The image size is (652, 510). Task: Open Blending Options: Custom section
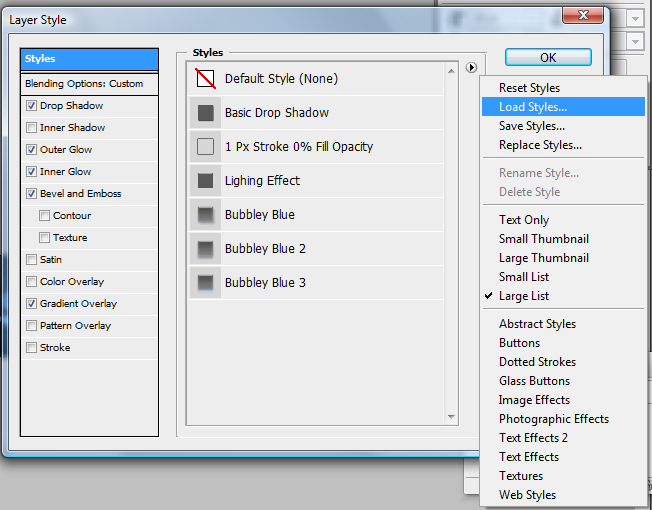[x=84, y=84]
